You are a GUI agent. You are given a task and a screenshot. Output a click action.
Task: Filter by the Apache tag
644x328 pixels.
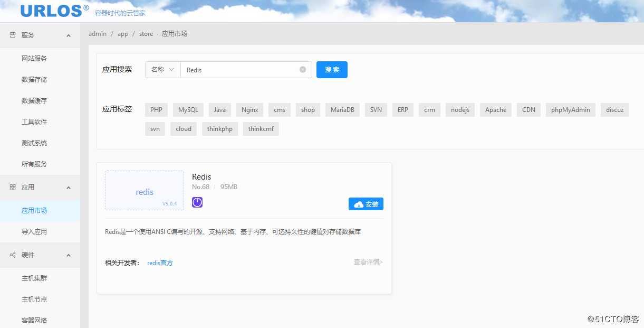[496, 110]
